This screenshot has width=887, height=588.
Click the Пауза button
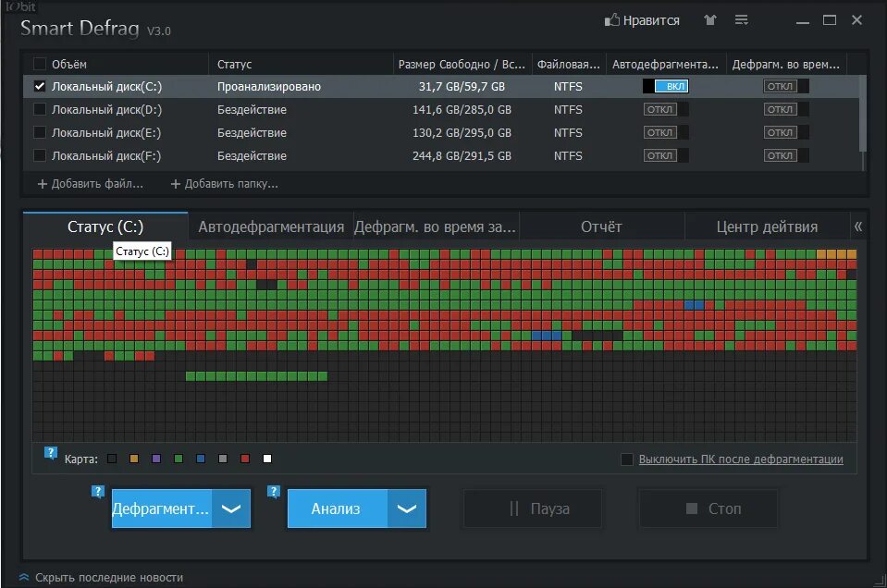click(533, 508)
